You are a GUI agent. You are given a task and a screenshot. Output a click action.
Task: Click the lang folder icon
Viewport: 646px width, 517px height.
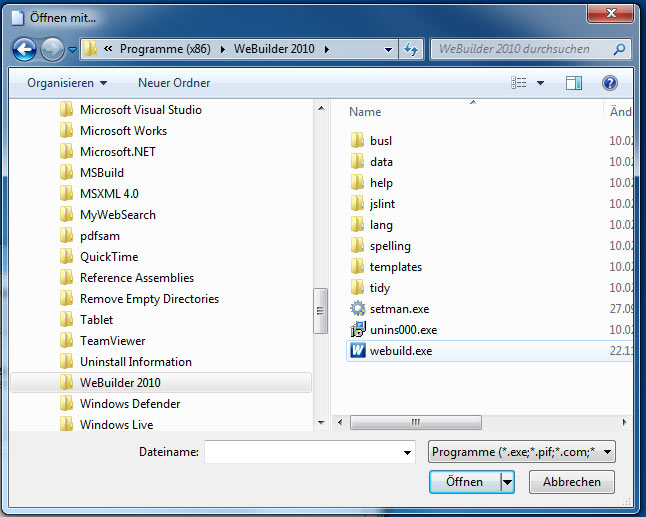pos(357,225)
